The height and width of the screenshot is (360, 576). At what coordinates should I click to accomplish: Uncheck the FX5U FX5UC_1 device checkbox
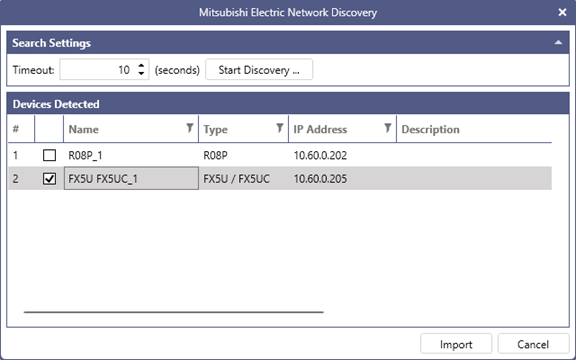pos(50,179)
